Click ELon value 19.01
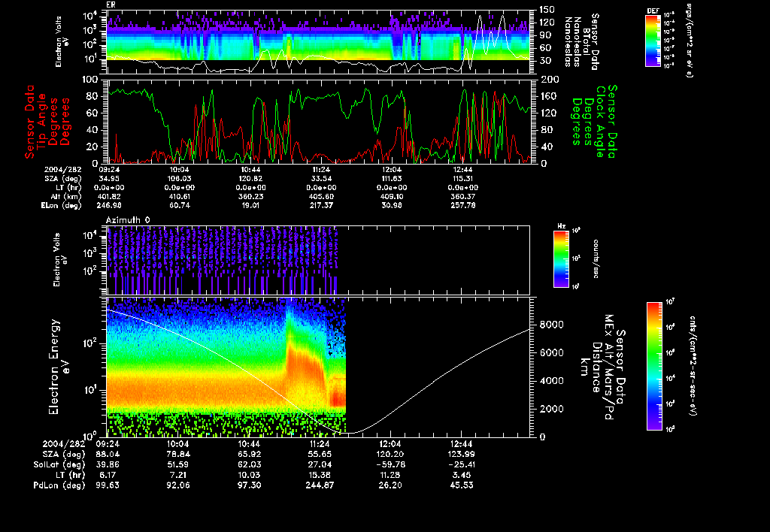 click(250, 205)
